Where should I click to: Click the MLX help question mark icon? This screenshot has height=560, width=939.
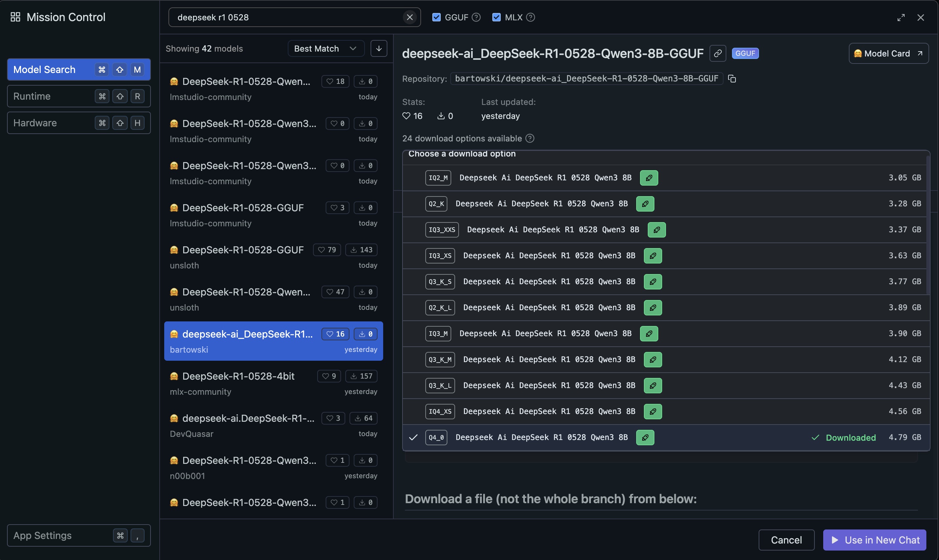coord(531,17)
